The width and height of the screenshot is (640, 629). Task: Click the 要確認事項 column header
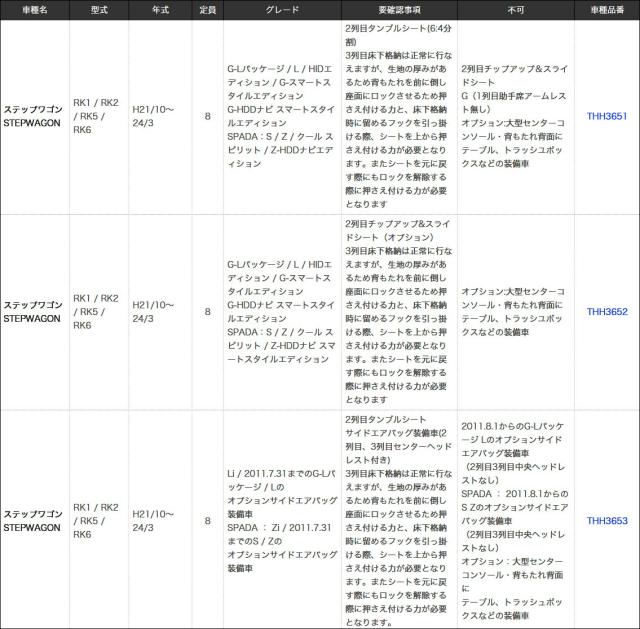(400, 10)
